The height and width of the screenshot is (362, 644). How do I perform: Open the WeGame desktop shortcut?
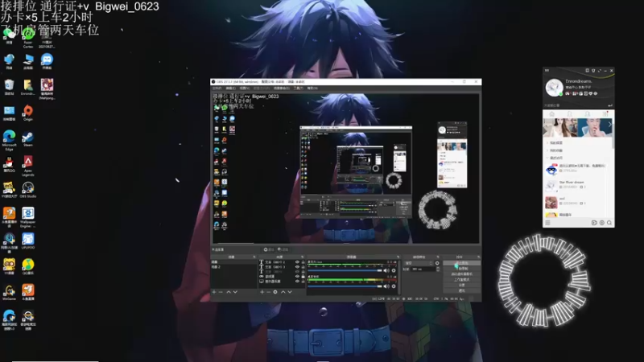(9, 292)
